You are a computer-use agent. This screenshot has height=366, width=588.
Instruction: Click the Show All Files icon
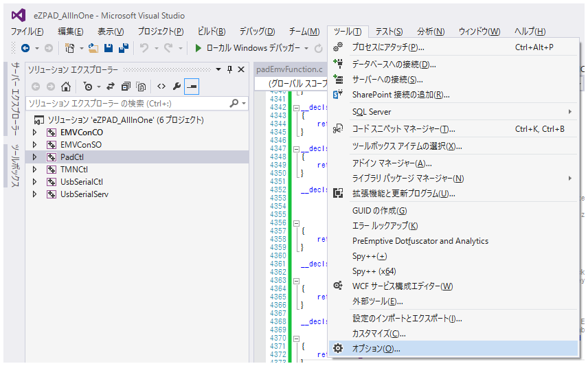pyautogui.click(x=141, y=87)
